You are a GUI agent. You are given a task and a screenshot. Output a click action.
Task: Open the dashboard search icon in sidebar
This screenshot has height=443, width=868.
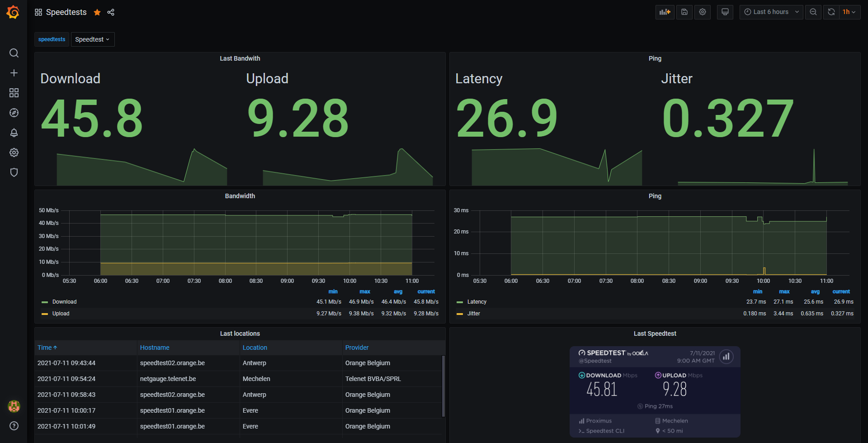14,53
